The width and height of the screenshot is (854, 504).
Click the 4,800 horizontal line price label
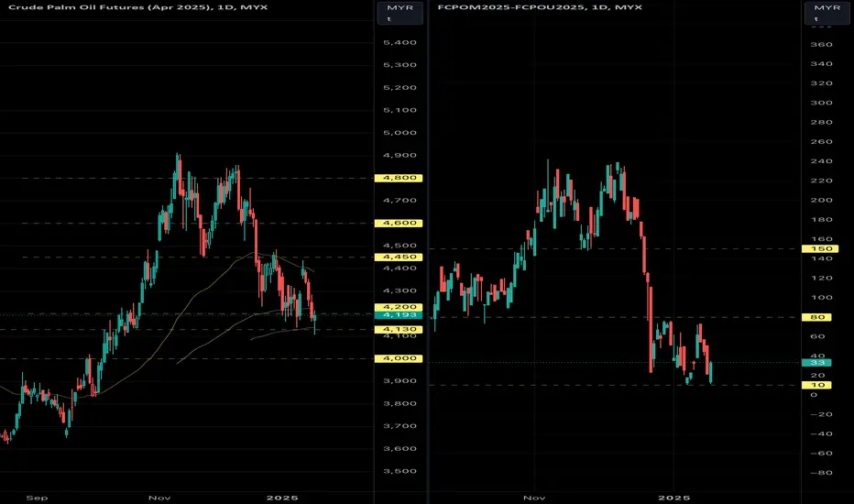(x=399, y=178)
